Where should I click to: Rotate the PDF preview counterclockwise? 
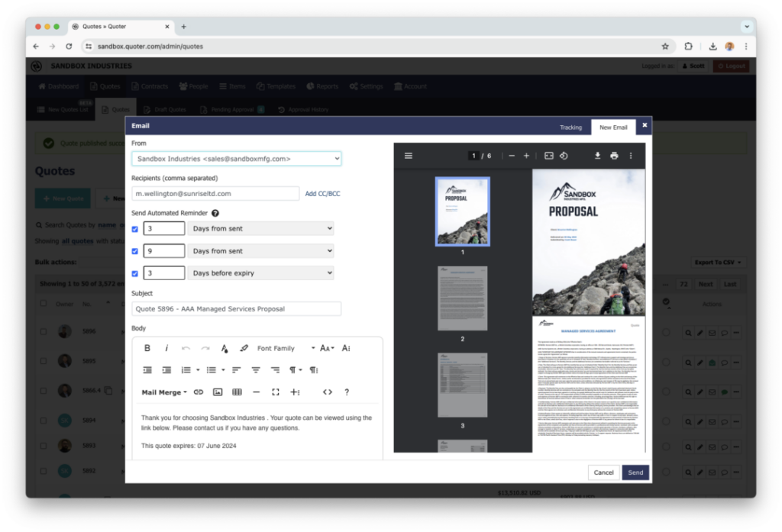click(x=564, y=156)
